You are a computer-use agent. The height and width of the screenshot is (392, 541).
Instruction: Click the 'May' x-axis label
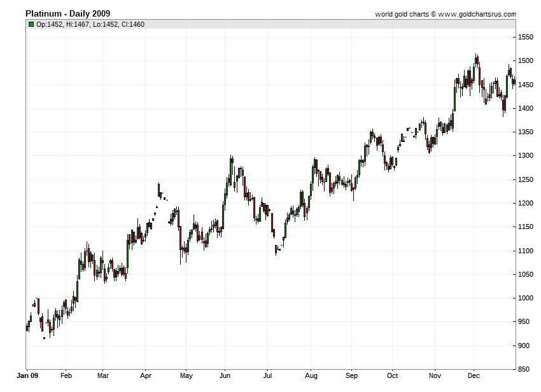(x=186, y=376)
